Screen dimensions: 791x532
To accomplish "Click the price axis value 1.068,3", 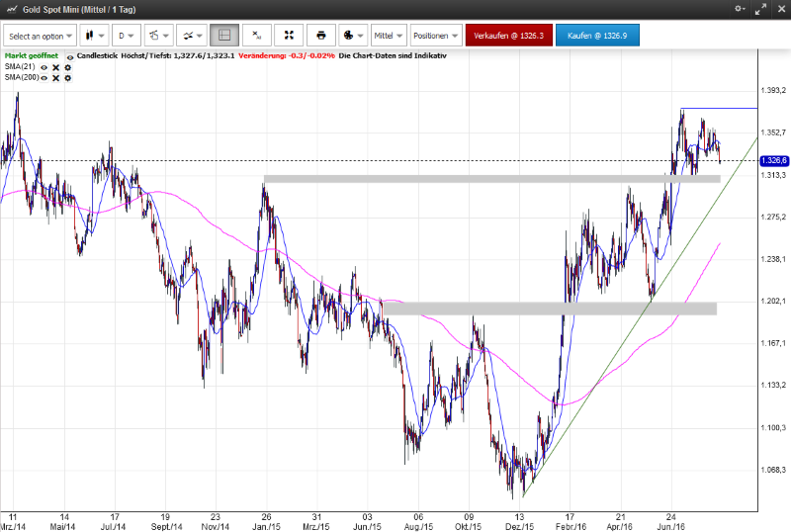I will [773, 470].
